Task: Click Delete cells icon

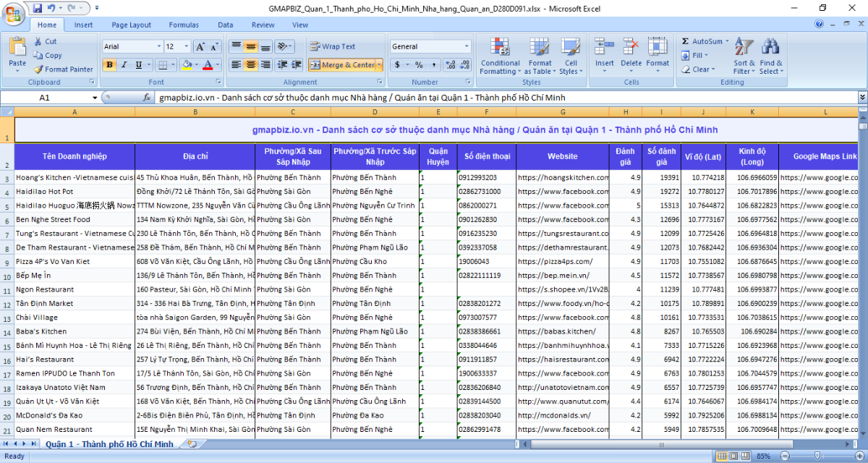Action: point(631,48)
